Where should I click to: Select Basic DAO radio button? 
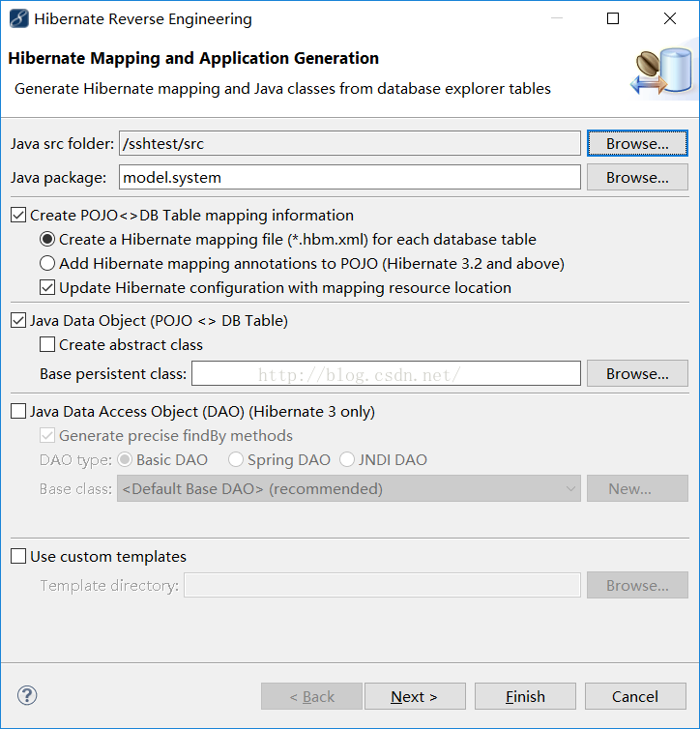pos(125,459)
